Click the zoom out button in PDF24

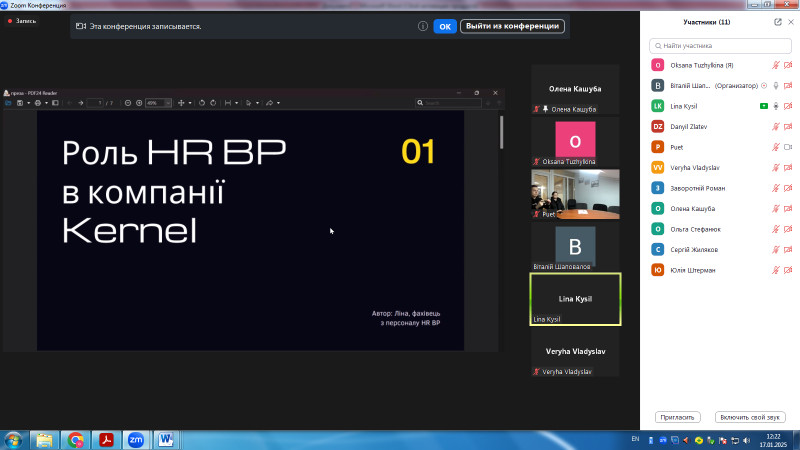127,103
